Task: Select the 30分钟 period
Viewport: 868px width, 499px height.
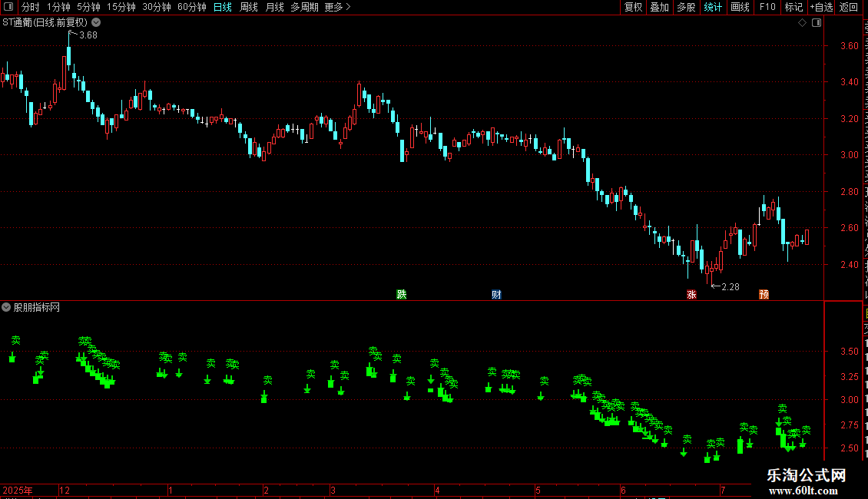Action: pos(156,7)
